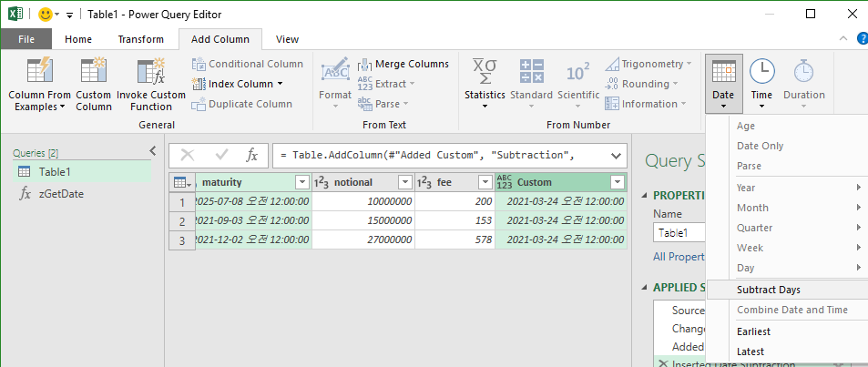The height and width of the screenshot is (367, 868).
Task: Click fee cell 153
Action: (454, 221)
